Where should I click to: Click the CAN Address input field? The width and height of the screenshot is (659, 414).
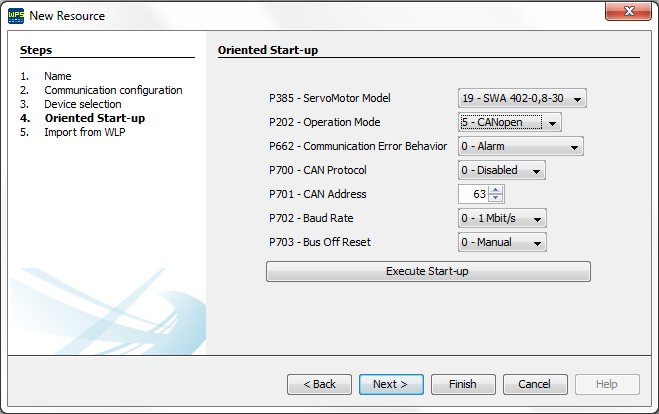click(x=474, y=194)
